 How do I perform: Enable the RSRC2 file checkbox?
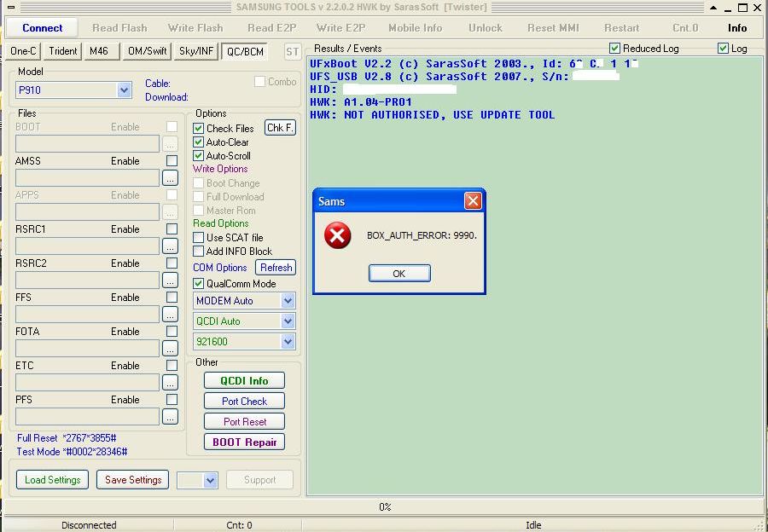[x=172, y=263]
